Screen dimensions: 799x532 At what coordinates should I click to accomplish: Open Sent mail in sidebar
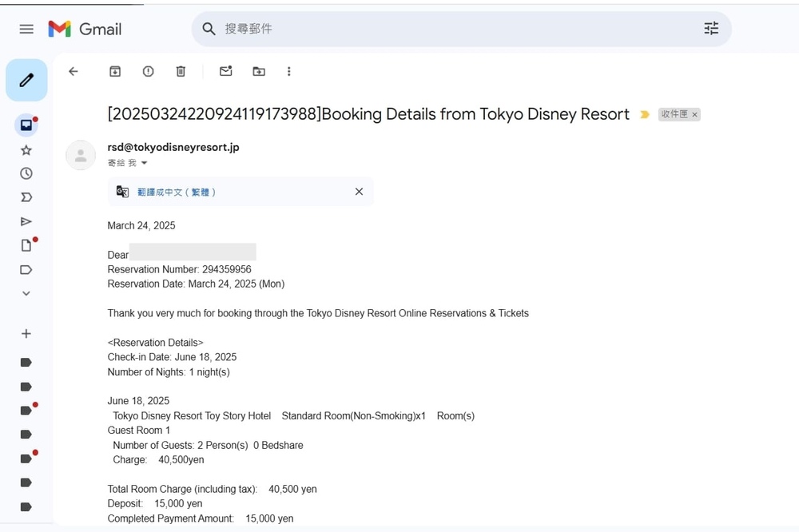[x=26, y=221]
